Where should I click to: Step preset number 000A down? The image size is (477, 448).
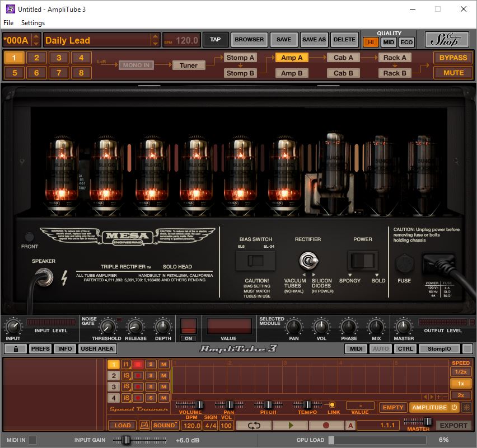click(36, 43)
